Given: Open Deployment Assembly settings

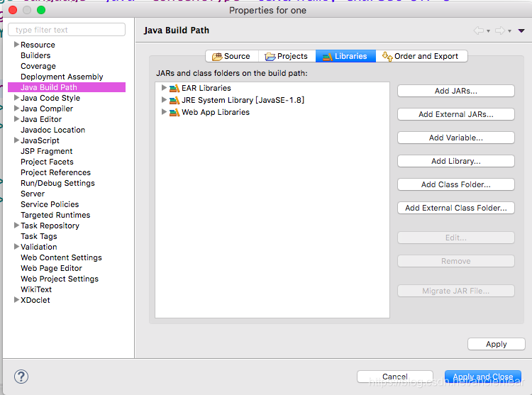Looking at the screenshot, I should pyautogui.click(x=62, y=77).
